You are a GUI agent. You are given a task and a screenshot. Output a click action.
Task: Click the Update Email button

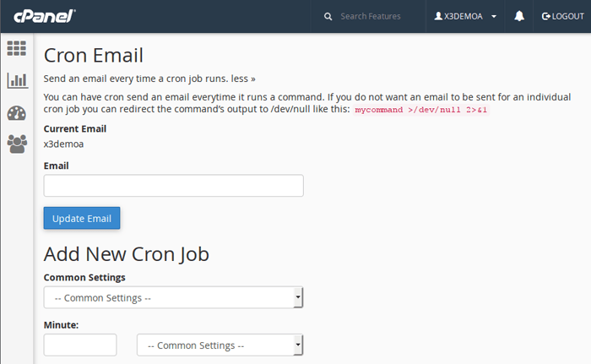click(83, 218)
